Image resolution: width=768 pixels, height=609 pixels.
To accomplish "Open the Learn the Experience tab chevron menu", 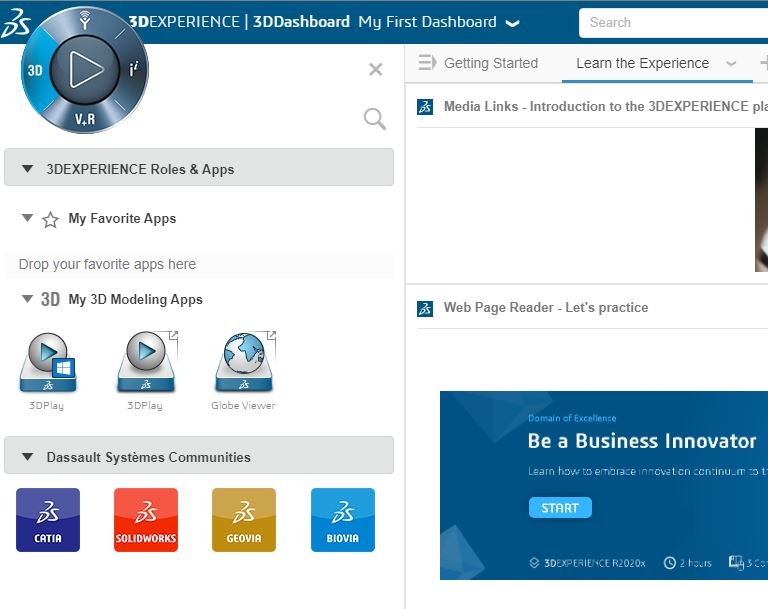I will [x=731, y=64].
